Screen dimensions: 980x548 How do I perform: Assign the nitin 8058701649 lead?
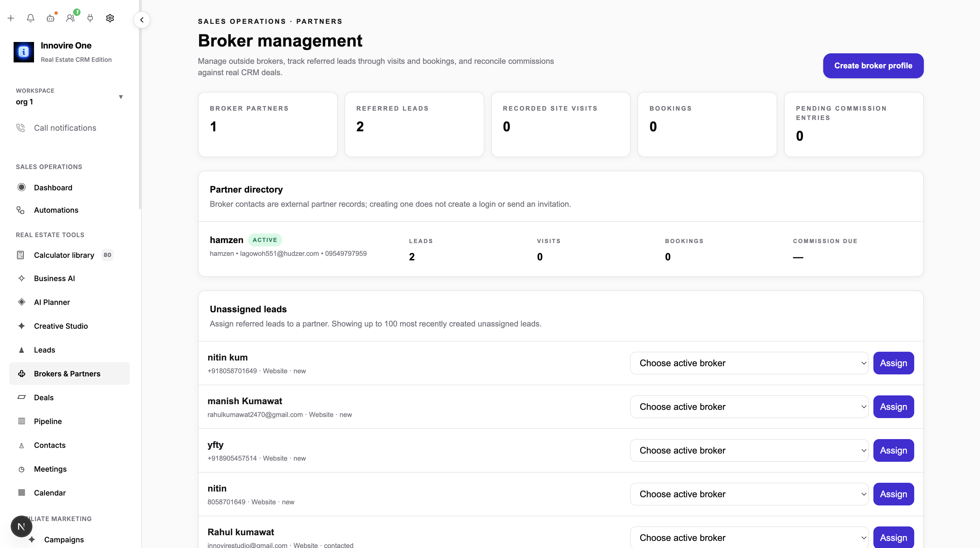point(893,494)
